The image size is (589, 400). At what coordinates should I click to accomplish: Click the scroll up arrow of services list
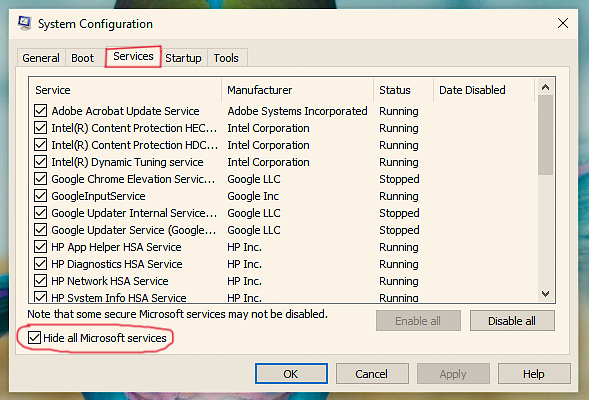tap(545, 87)
